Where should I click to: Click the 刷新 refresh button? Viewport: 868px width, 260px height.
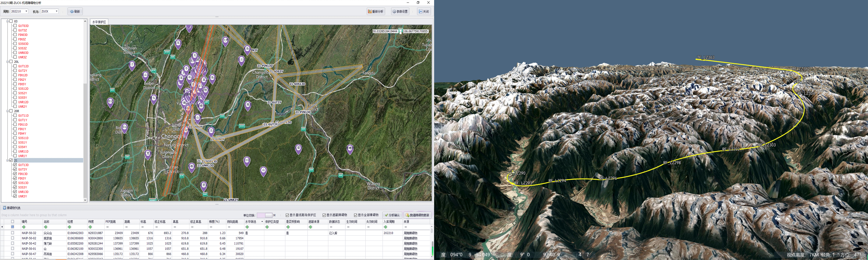coord(75,11)
